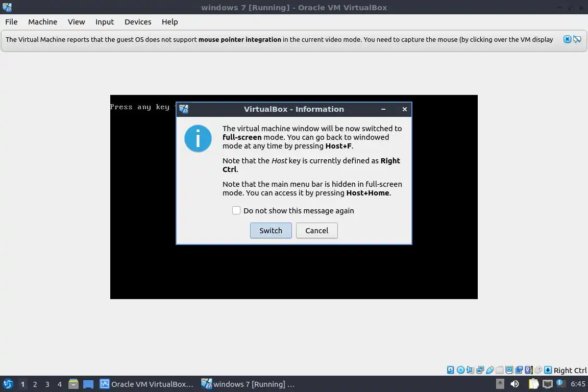Close the VirtualBox Information dialog
Viewport: 588px width, 392px height.
click(405, 109)
